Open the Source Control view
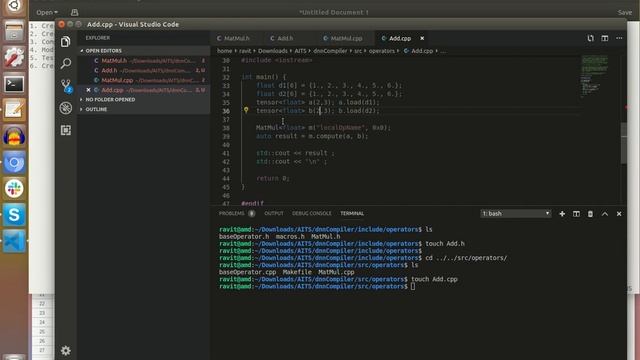640x360 pixels. (x=66, y=86)
